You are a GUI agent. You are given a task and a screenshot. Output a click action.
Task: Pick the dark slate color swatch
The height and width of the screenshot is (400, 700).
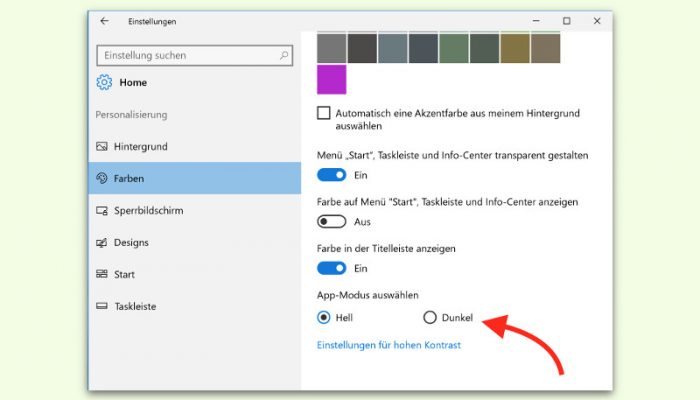pos(423,48)
